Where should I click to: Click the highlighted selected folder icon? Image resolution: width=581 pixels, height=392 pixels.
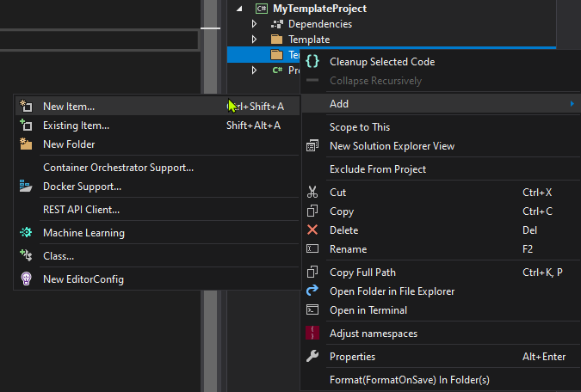pyautogui.click(x=277, y=55)
